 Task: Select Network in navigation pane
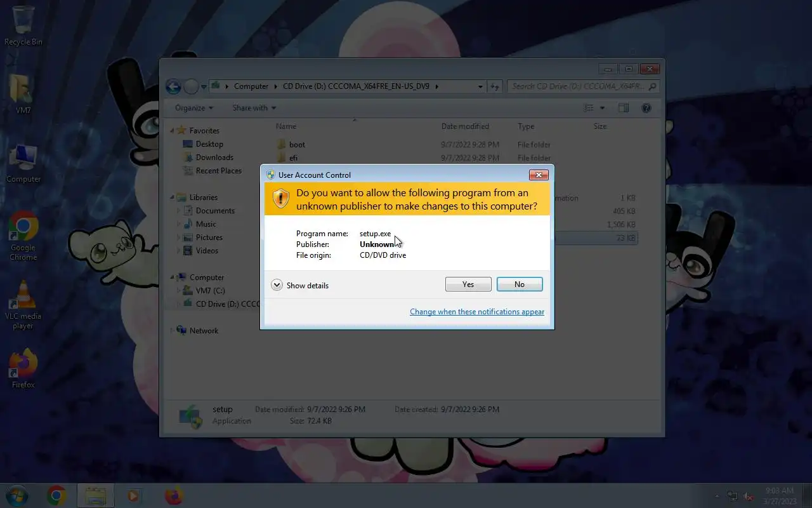pyautogui.click(x=204, y=331)
